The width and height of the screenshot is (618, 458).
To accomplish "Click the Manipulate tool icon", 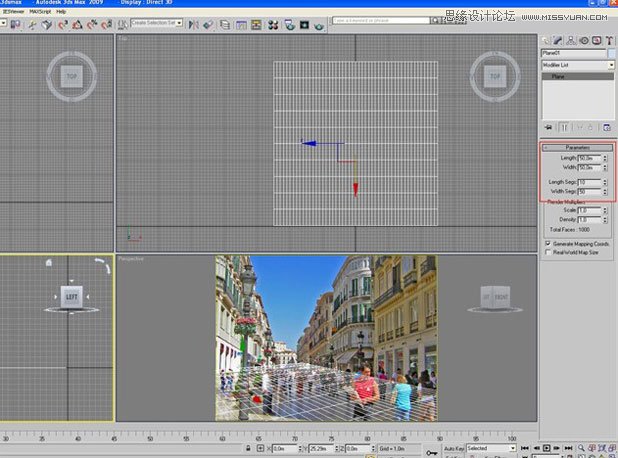I will [32, 25].
